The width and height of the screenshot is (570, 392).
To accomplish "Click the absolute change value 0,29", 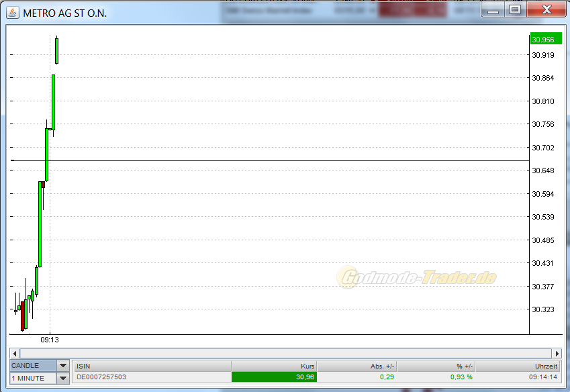I will [387, 377].
